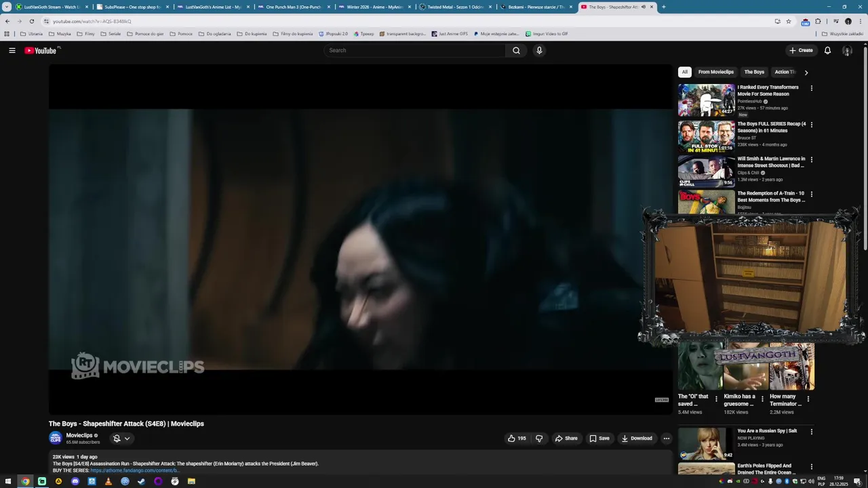
Task: Open Transformers ranking video thumbnail
Action: click(x=707, y=100)
